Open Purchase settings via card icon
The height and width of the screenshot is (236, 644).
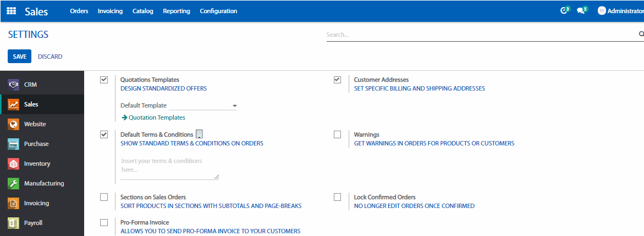(x=14, y=144)
